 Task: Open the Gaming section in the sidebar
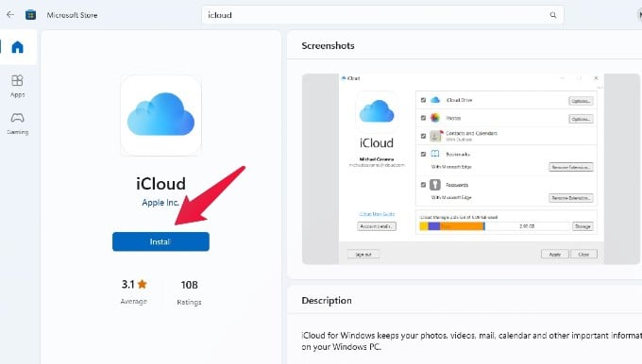tap(17, 124)
